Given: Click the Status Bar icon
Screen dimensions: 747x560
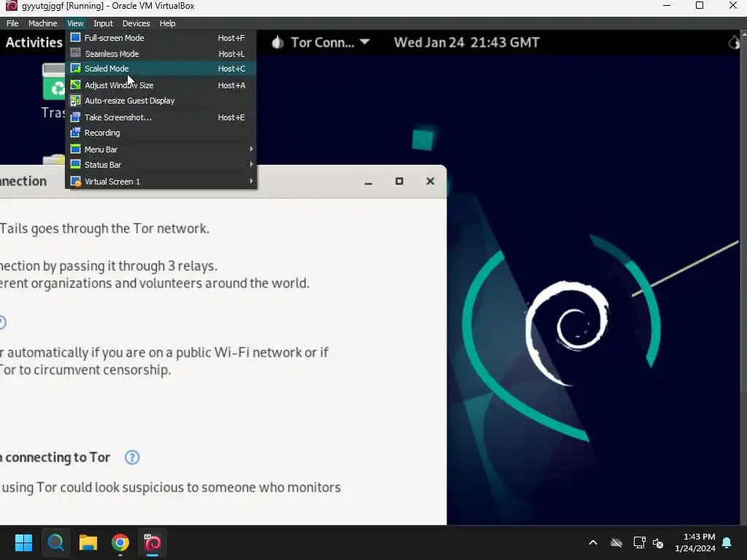Looking at the screenshot, I should tap(75, 164).
